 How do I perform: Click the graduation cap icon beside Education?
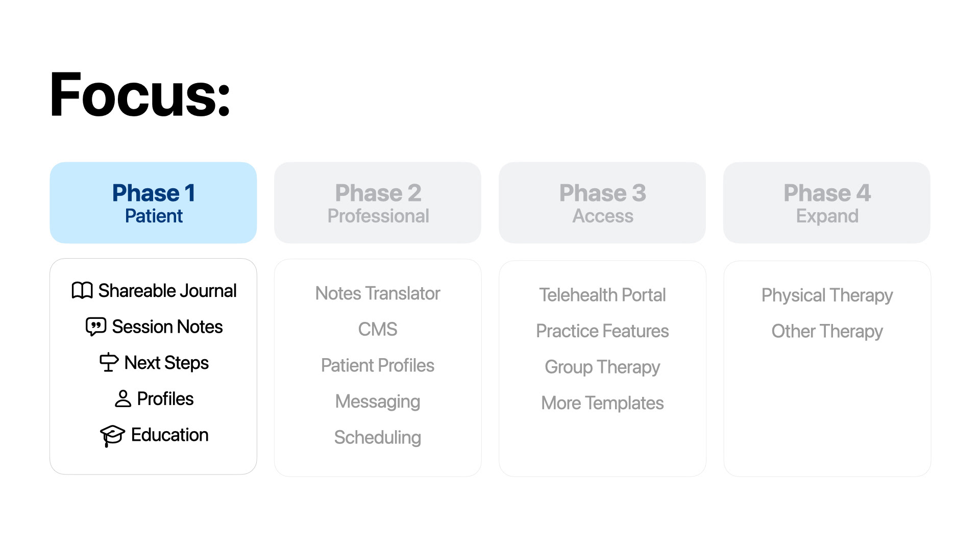(x=112, y=436)
